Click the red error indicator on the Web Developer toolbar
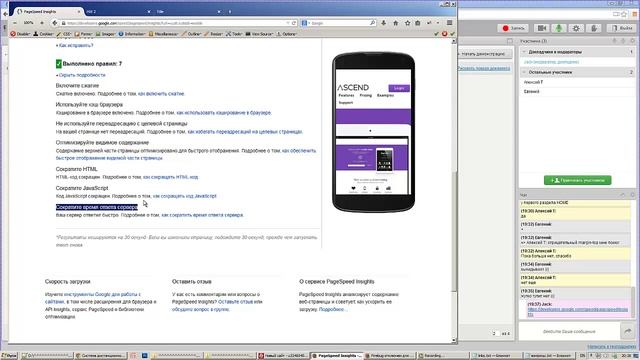This screenshot has height=360, width=640. click(444, 34)
